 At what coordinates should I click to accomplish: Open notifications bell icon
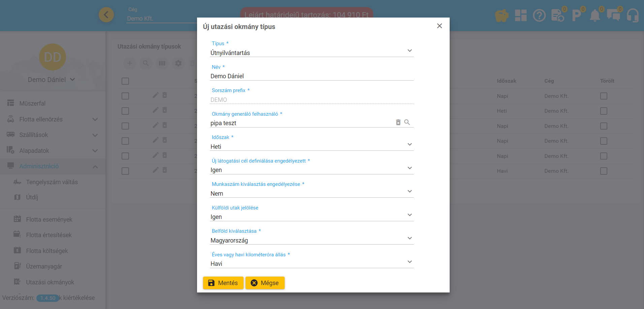point(595,16)
